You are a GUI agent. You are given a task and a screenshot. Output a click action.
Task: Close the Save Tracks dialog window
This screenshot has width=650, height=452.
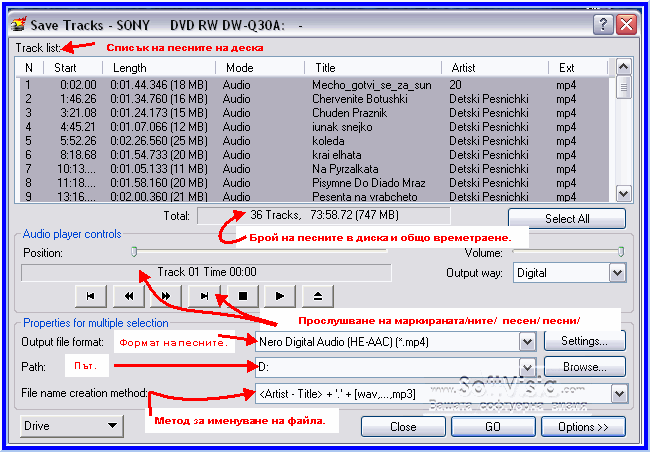pos(626,25)
